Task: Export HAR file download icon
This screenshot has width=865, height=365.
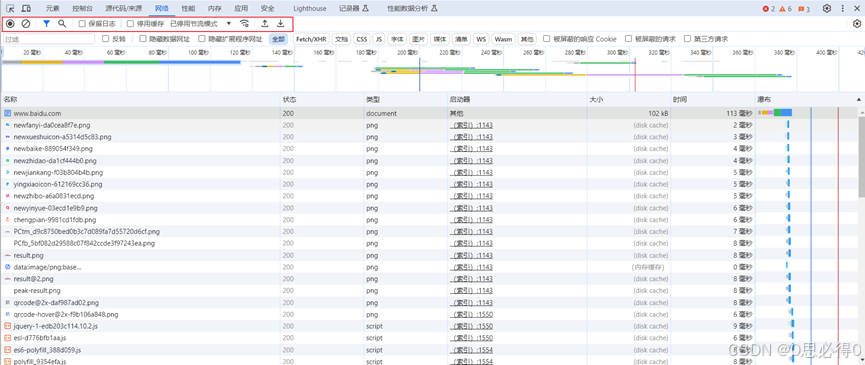Action: coord(280,24)
